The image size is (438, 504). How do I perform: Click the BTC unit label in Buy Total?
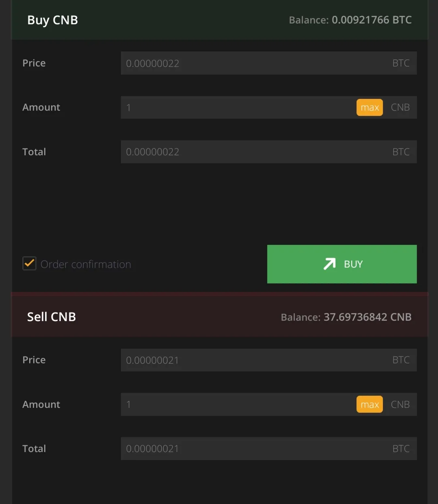coord(401,152)
